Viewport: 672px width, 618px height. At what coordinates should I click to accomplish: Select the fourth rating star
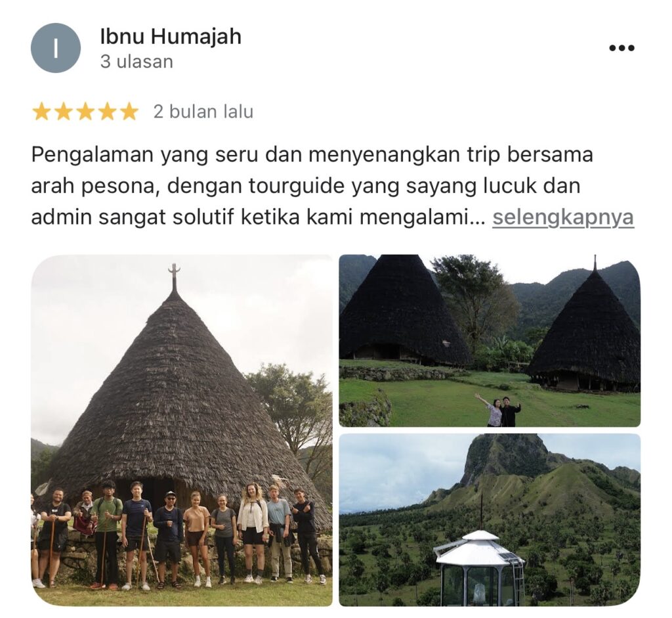coord(107,112)
